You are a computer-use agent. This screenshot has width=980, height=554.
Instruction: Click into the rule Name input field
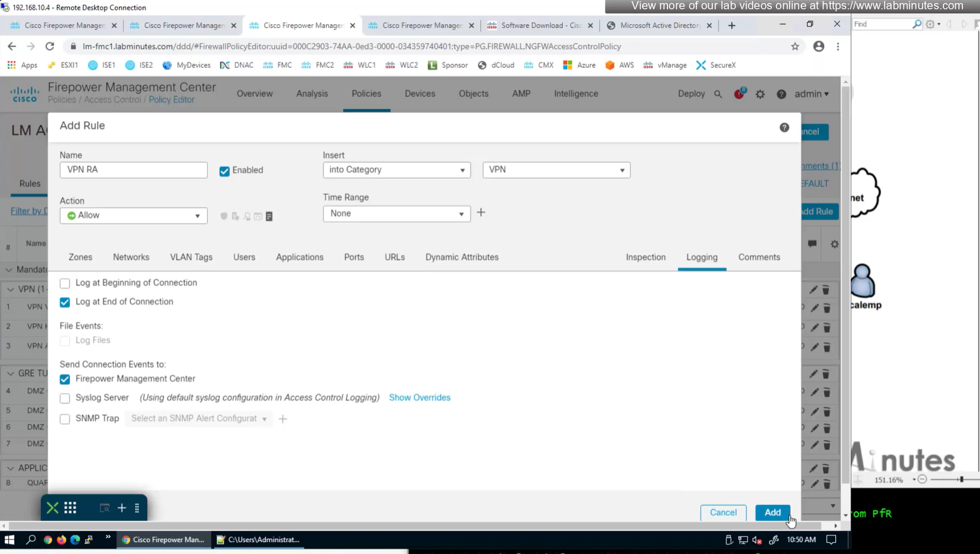133,170
